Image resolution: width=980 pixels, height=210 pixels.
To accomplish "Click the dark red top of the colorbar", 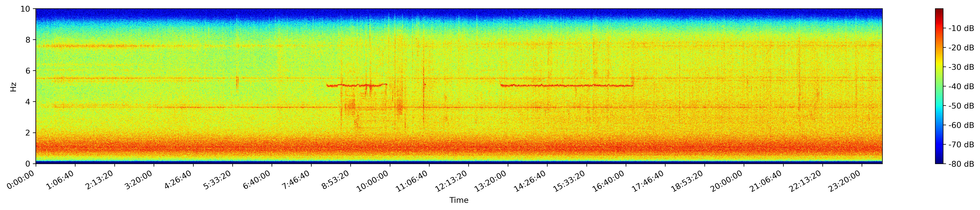I will click(x=939, y=11).
